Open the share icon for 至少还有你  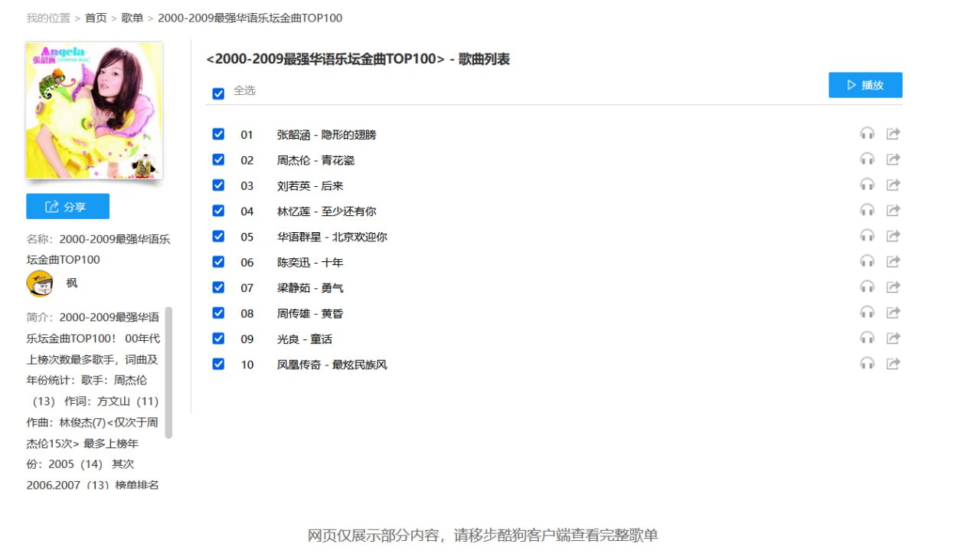[893, 209]
